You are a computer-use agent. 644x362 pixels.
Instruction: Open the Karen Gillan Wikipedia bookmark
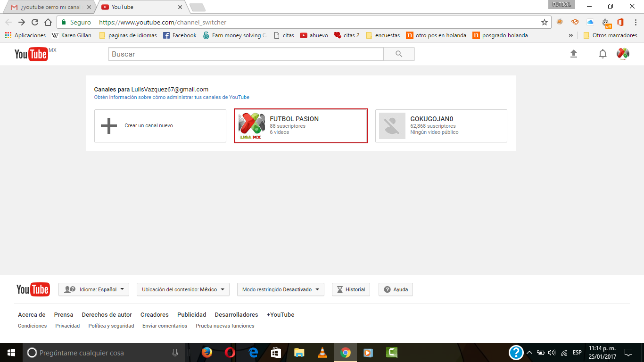coord(72,35)
